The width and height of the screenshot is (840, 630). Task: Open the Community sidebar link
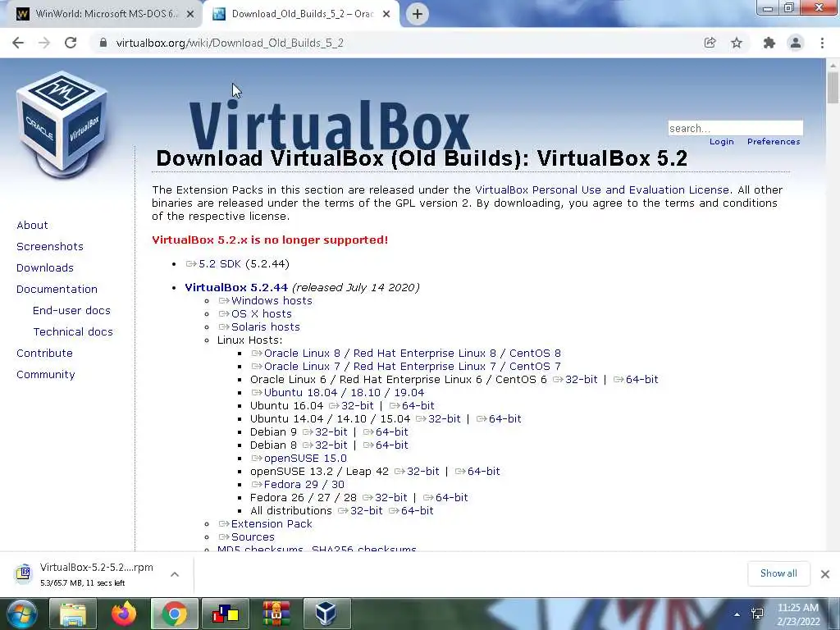(46, 375)
